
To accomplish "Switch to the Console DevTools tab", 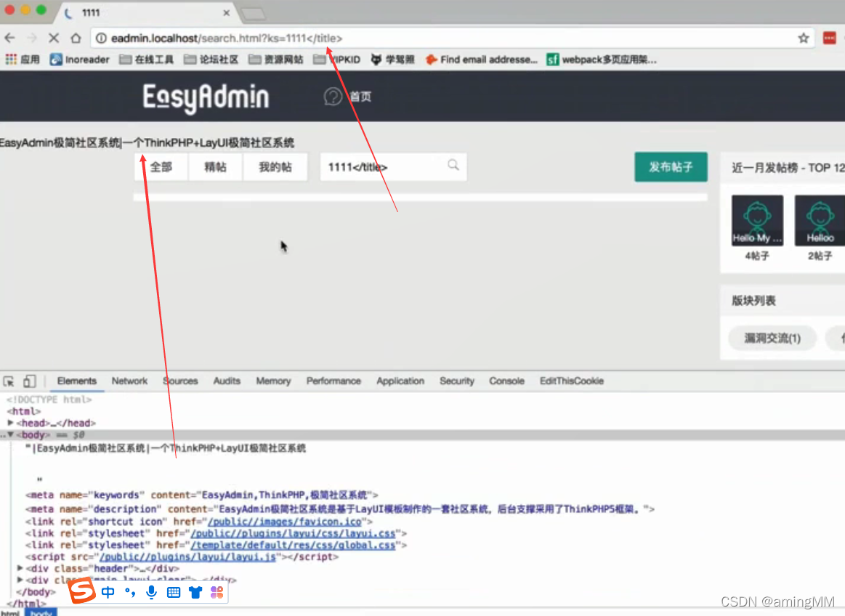I will [x=506, y=381].
